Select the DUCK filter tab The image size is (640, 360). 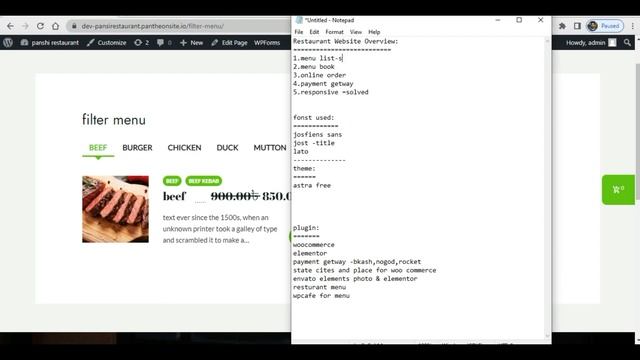point(227,148)
